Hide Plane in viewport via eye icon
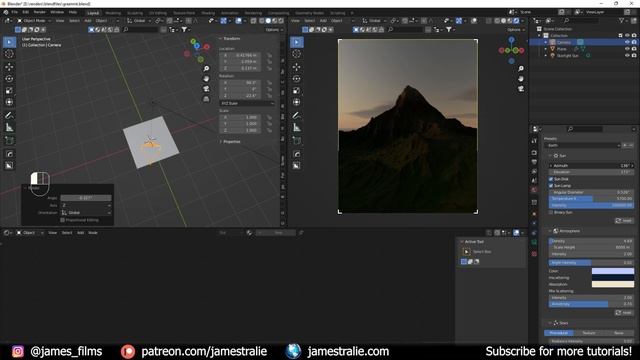Image resolution: width=640 pixels, height=360 pixels. click(627, 49)
